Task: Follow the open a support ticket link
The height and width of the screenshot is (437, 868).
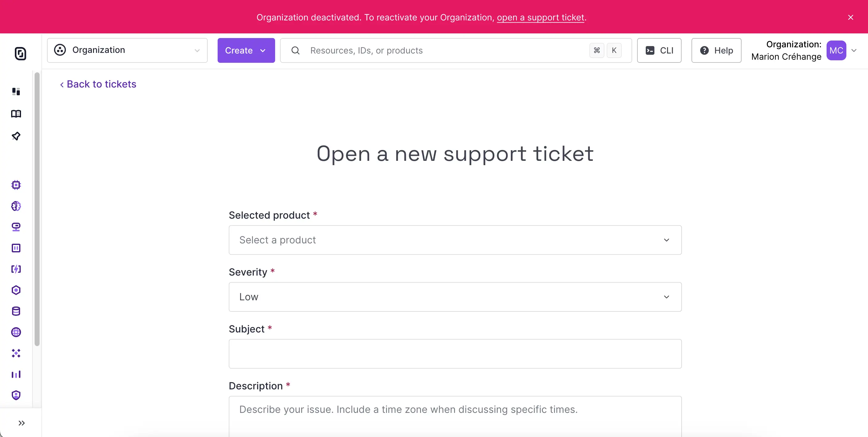Action: coord(540,17)
